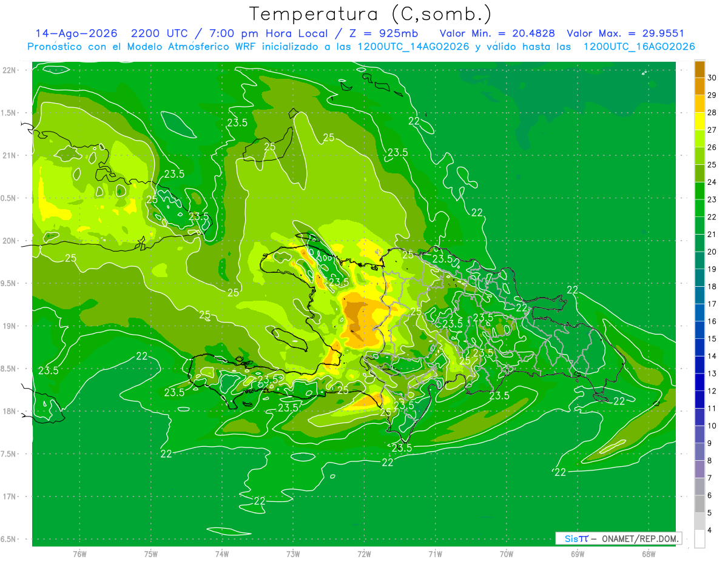Click the colorbar scale value "30"

(712, 78)
